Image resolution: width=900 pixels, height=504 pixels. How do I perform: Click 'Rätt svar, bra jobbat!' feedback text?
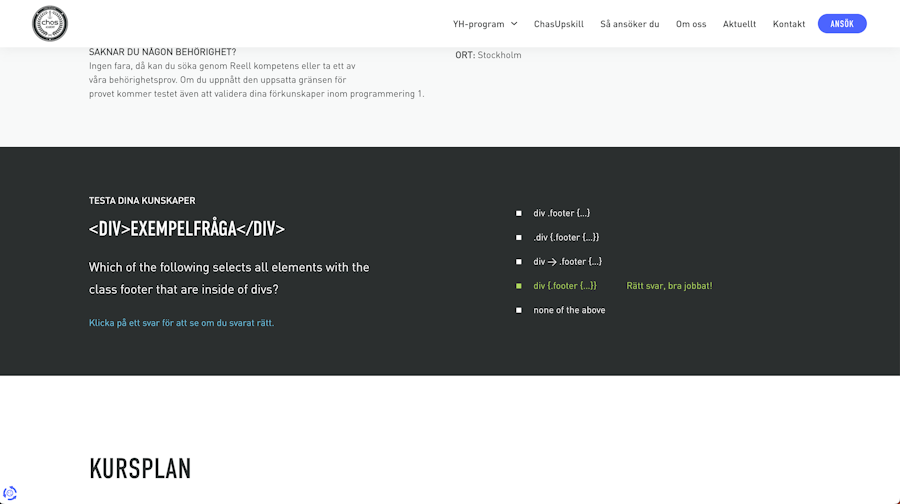[669, 285]
